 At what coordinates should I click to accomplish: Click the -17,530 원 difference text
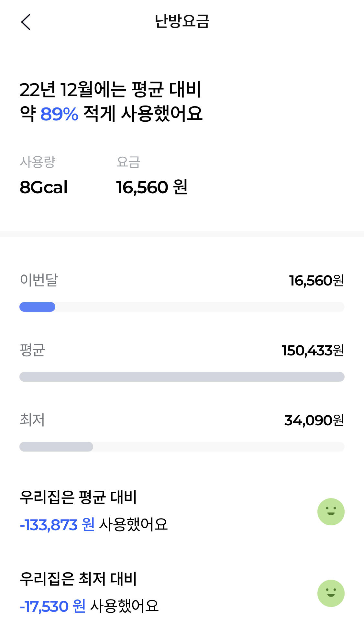53,606
